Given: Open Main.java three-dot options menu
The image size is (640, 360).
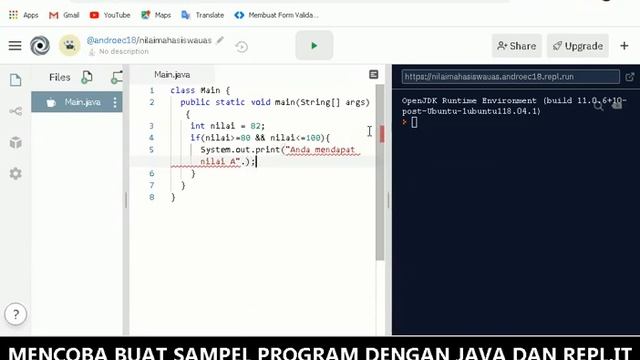Looking at the screenshot, I should [x=115, y=102].
